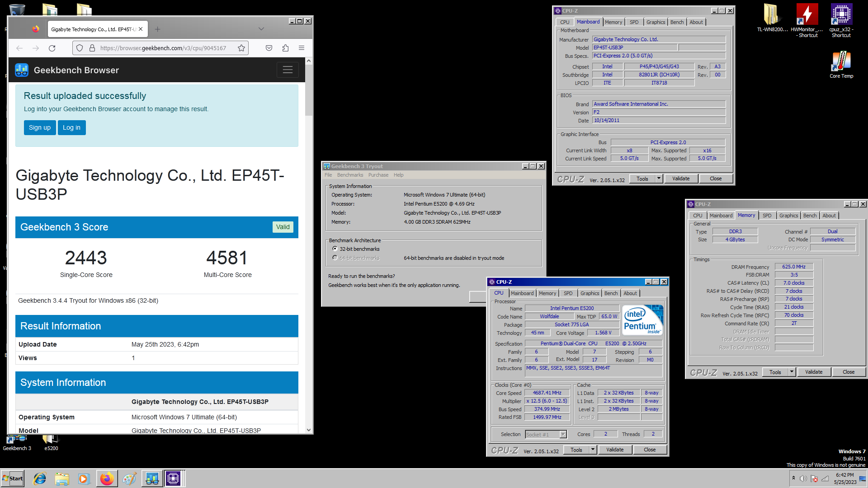Screen dimensions: 868x488
Task: Select the TL-WN8200 folder on desktop
Action: point(772,18)
